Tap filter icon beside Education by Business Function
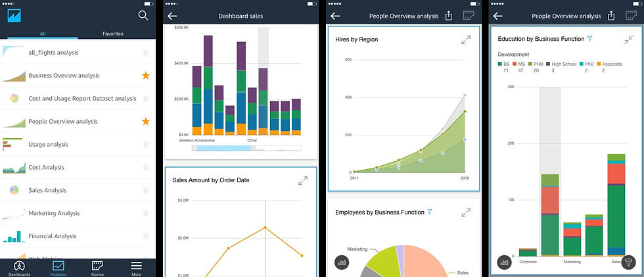The height and width of the screenshot is (277, 644). pos(590,39)
